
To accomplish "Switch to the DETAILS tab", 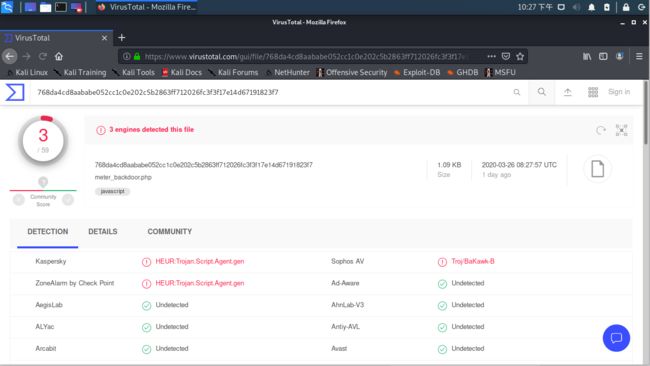I will (x=103, y=232).
